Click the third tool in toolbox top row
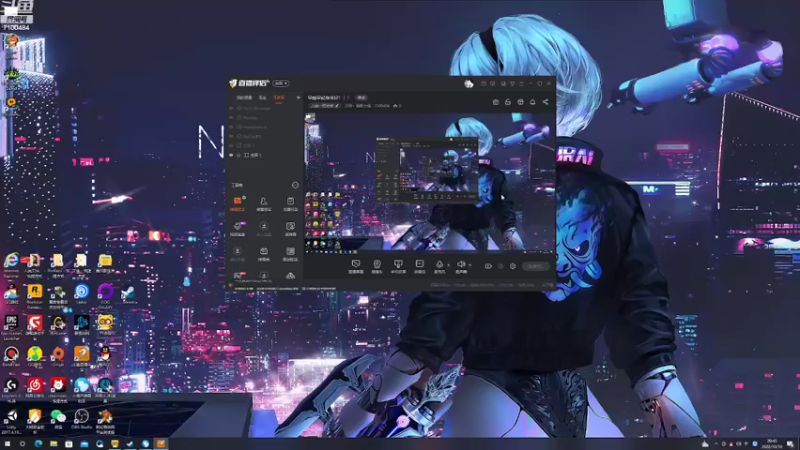 tap(290, 204)
